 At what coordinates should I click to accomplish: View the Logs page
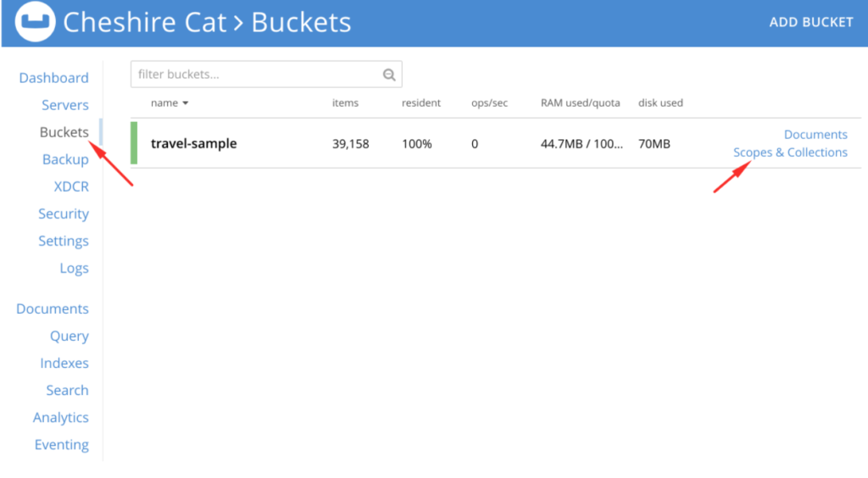pyautogui.click(x=74, y=268)
